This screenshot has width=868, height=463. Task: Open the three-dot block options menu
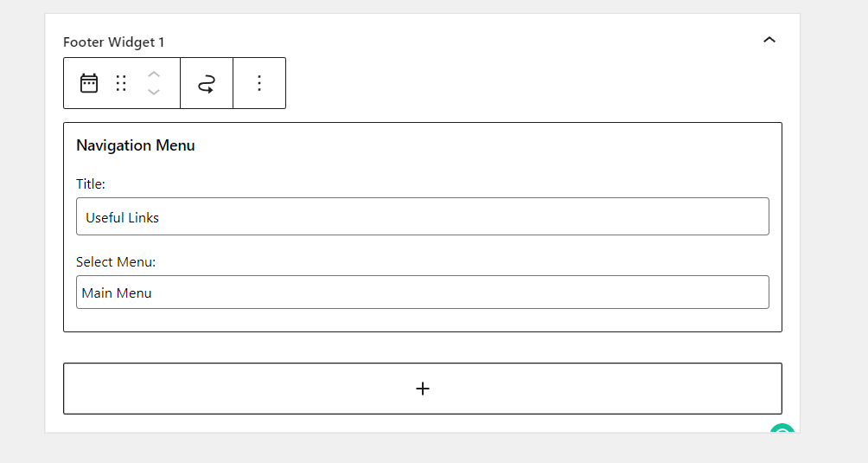[259, 83]
